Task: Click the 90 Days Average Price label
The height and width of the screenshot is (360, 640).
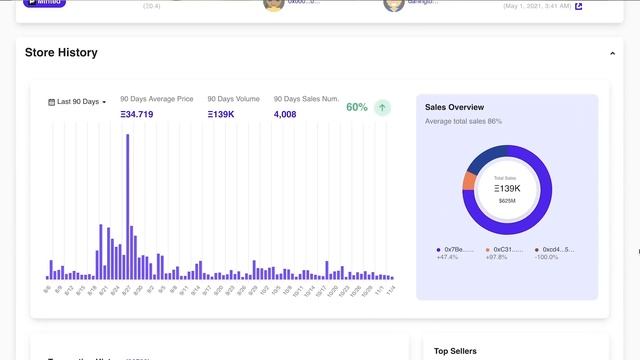Action: [157, 99]
